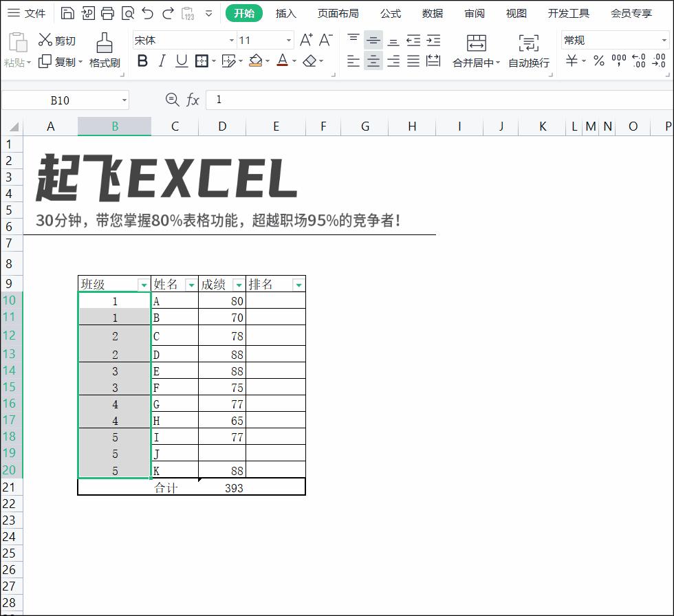The width and height of the screenshot is (674, 616).
Task: Expand the font name 宋体 dropdown
Action: pos(232,41)
